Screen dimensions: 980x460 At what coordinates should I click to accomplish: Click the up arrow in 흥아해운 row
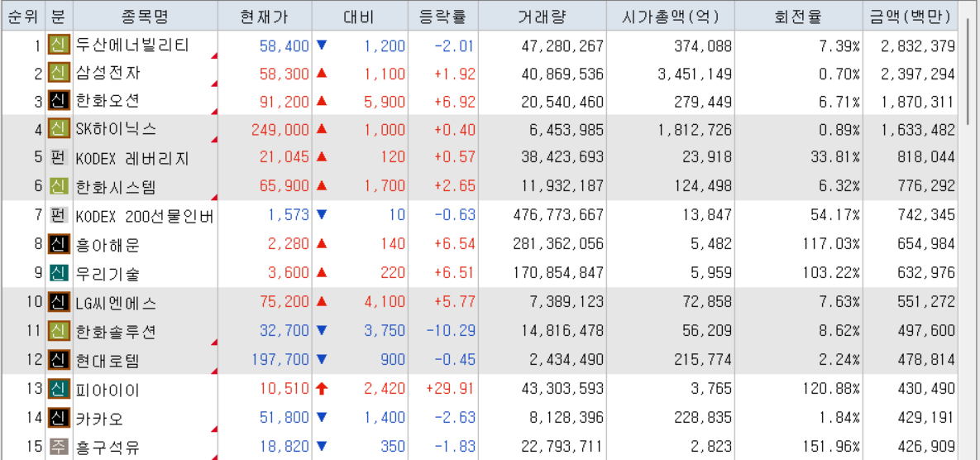click(322, 244)
